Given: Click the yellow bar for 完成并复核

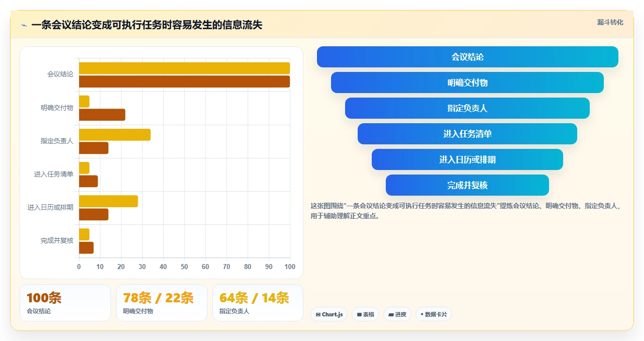Looking at the screenshot, I should 84,234.
